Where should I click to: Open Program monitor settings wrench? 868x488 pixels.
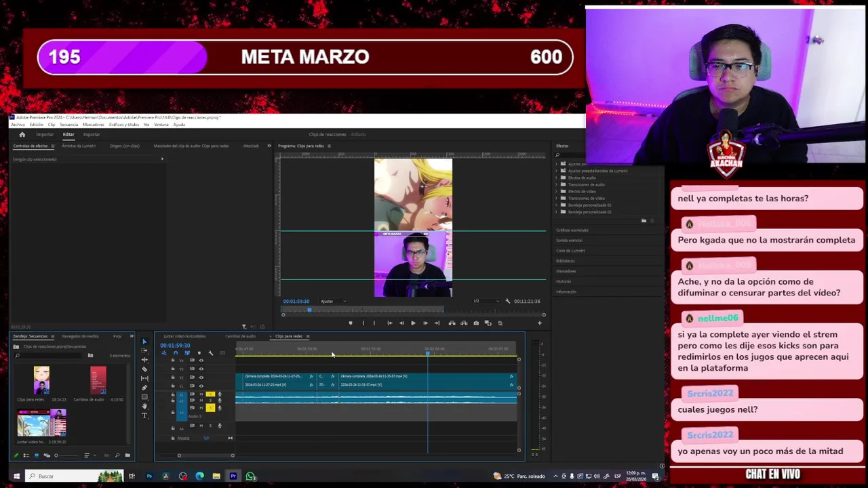(x=507, y=301)
